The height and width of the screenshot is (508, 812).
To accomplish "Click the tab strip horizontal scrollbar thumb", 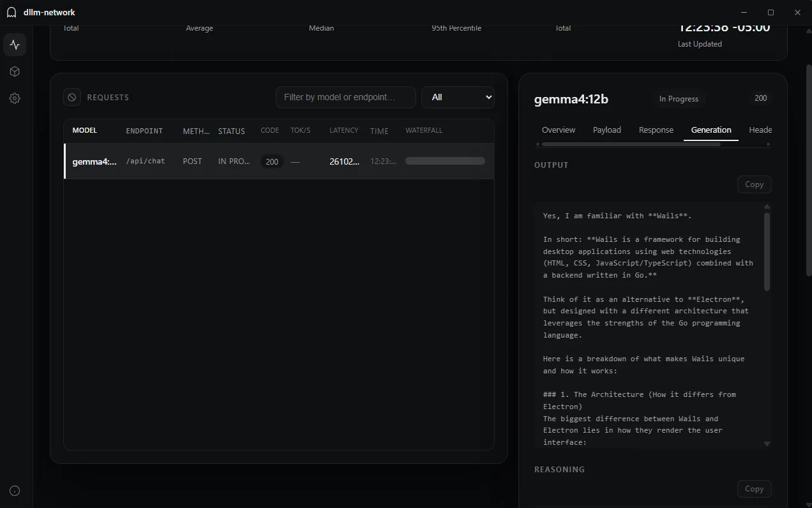I will 631,144.
